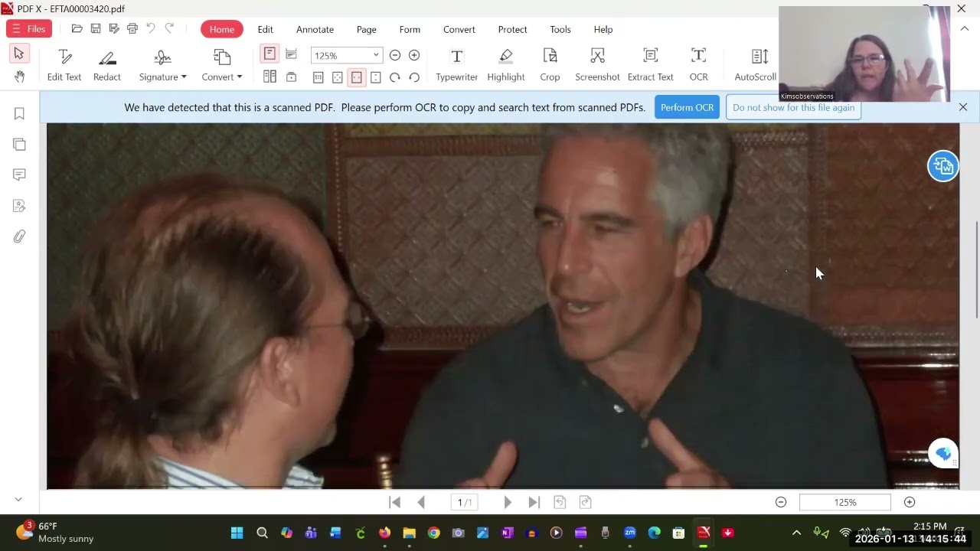Rotate page clockwise
Image resolution: width=980 pixels, height=551 pixels.
pyautogui.click(x=395, y=77)
